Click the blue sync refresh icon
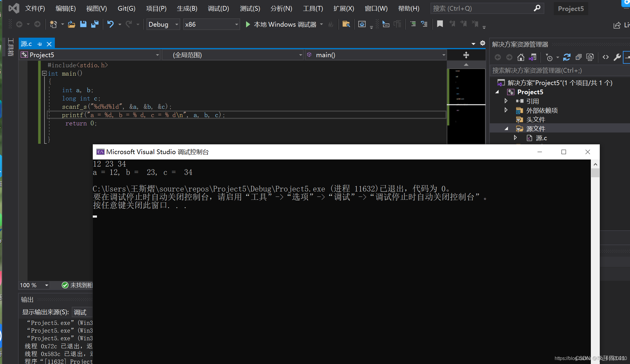 click(567, 57)
